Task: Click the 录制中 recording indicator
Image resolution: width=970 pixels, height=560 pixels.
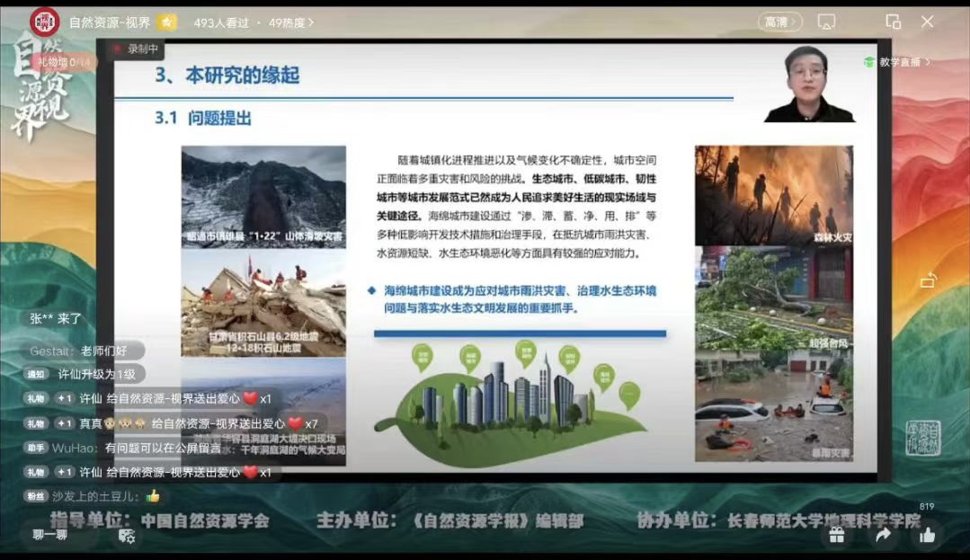Action: coord(136,49)
